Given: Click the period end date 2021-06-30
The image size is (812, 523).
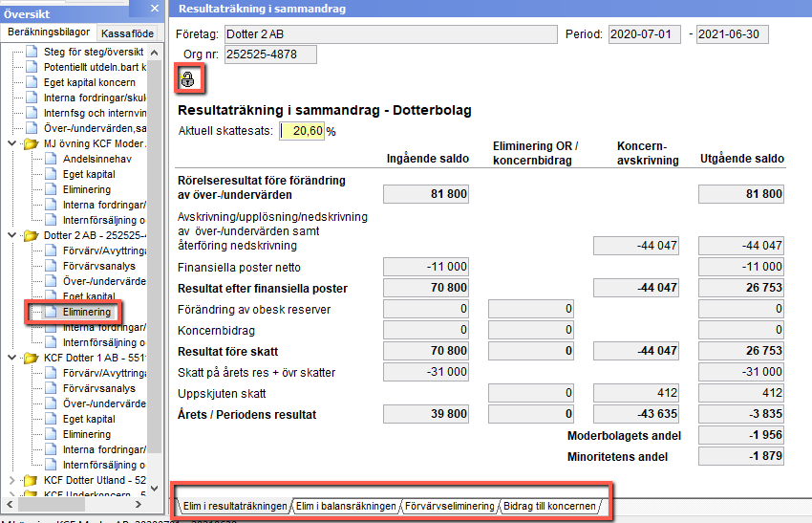Looking at the screenshot, I should 733,34.
